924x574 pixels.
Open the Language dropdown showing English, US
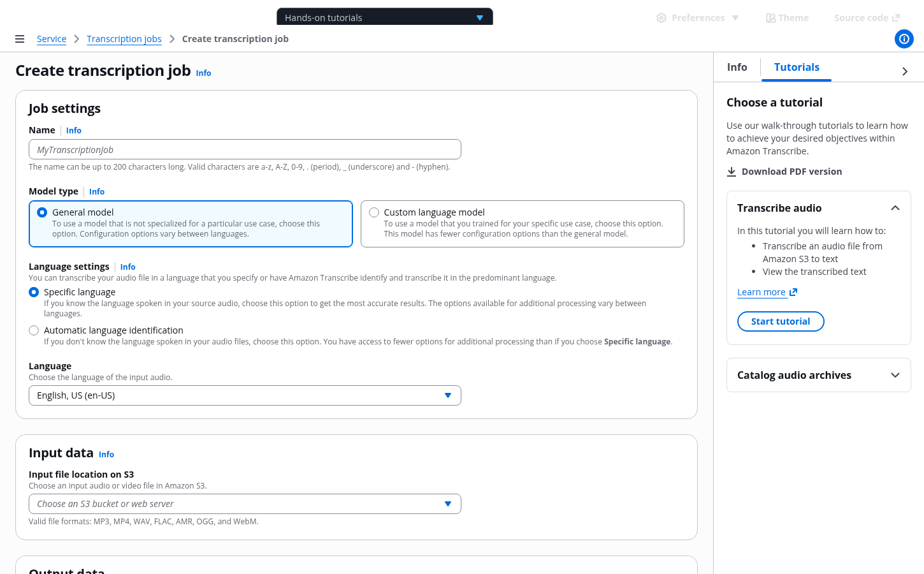(x=245, y=395)
